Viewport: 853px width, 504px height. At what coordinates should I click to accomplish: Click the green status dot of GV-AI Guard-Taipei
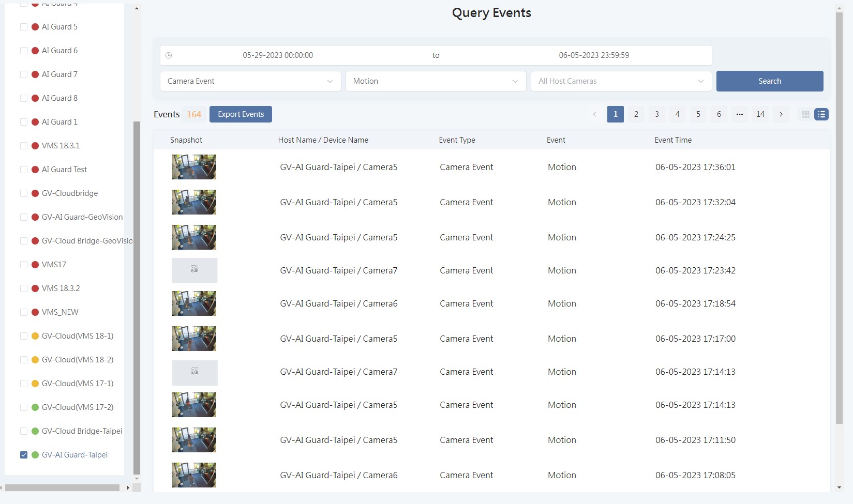tap(35, 455)
